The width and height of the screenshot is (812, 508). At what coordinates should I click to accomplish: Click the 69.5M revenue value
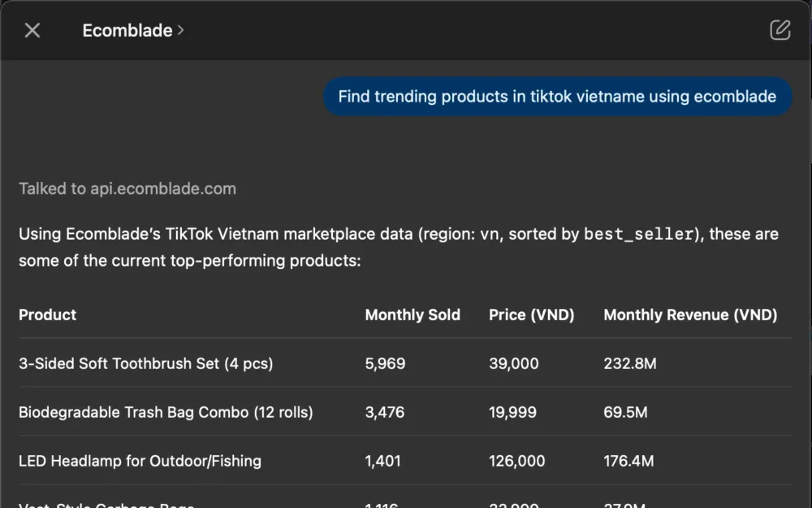(625, 412)
